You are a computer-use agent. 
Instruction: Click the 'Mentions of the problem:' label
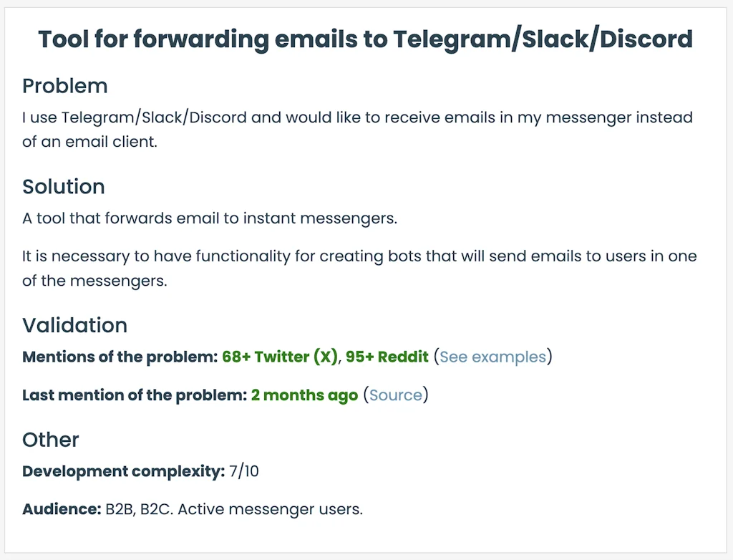click(120, 357)
